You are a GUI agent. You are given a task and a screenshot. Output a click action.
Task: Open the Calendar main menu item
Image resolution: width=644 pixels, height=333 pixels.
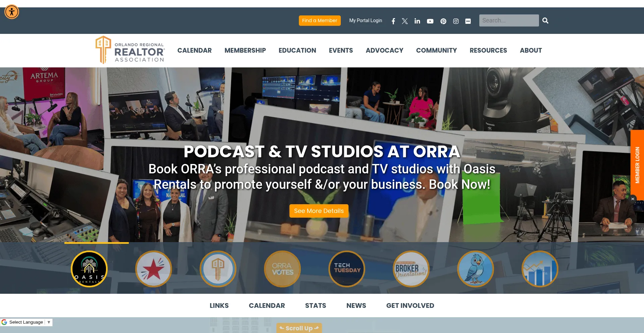tap(195, 50)
